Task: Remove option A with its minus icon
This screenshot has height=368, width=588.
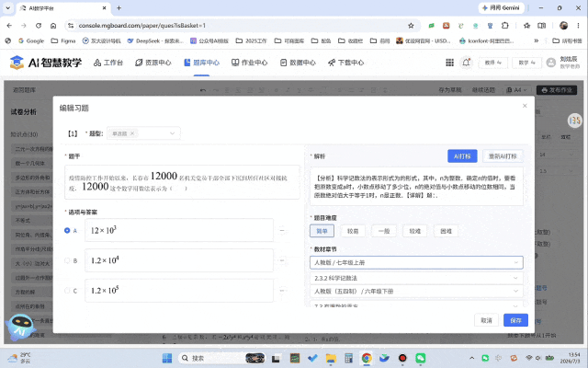Action: pos(282,231)
